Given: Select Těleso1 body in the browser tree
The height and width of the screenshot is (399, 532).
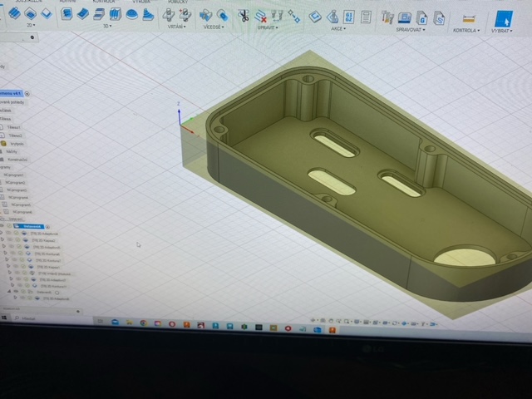Looking at the screenshot, I should (x=16, y=127).
